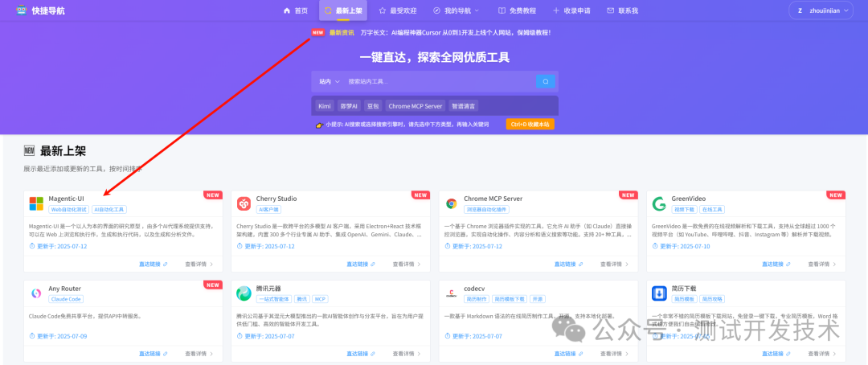
Task: Click the Kimi hot search tag
Action: click(x=325, y=106)
